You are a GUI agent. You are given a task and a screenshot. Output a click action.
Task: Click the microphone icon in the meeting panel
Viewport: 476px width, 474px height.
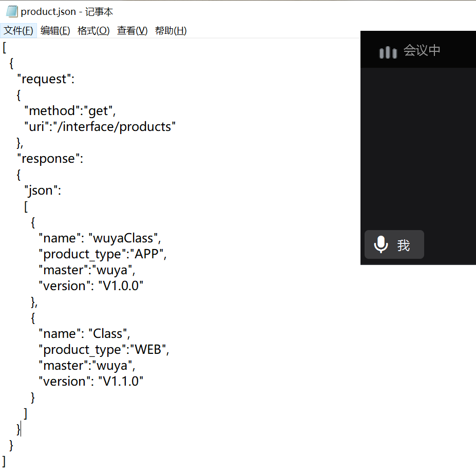point(380,244)
